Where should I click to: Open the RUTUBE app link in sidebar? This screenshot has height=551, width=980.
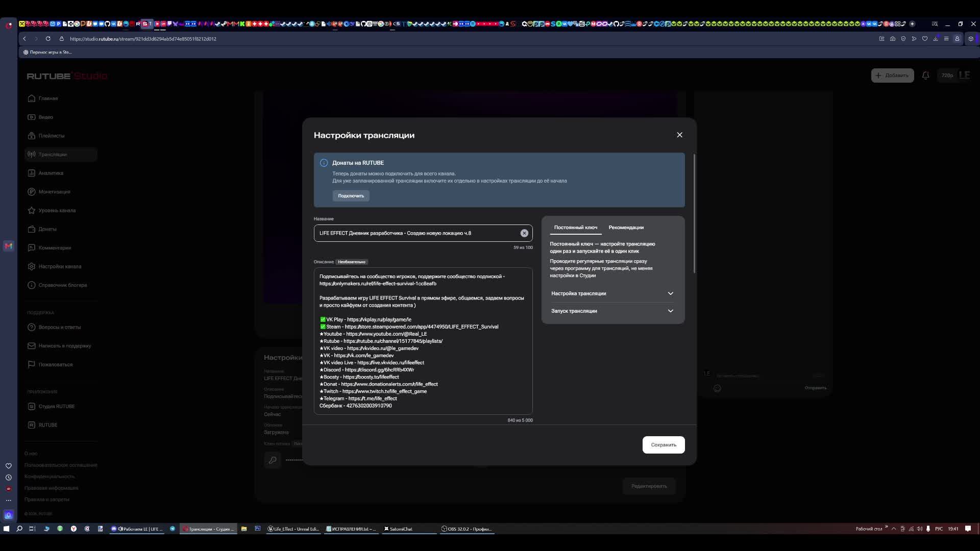[x=61, y=425]
